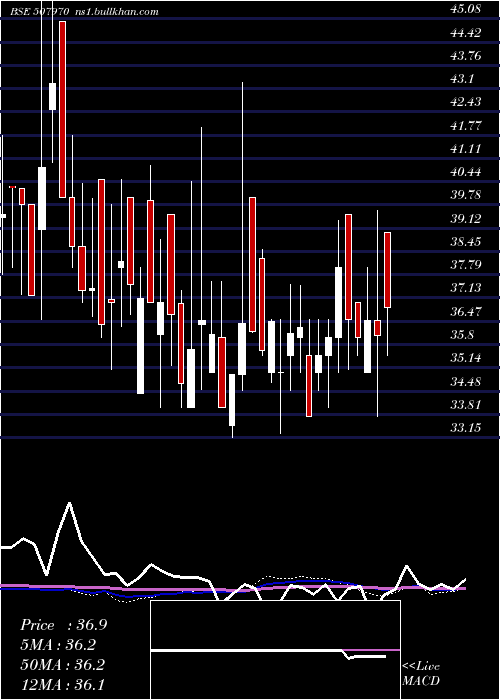
Task: Click the 45.08 price axis label
Action: tap(466, 9)
